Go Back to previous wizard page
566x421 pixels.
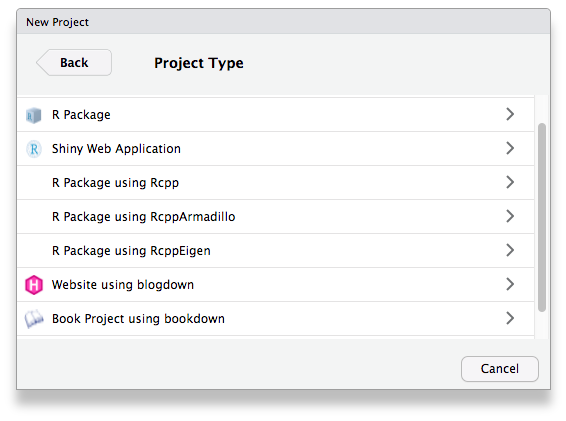click(x=74, y=62)
